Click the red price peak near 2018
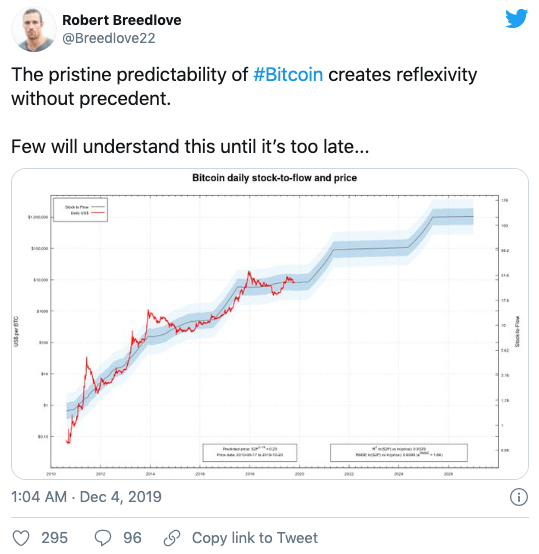The height and width of the screenshot is (554, 539). [x=249, y=272]
